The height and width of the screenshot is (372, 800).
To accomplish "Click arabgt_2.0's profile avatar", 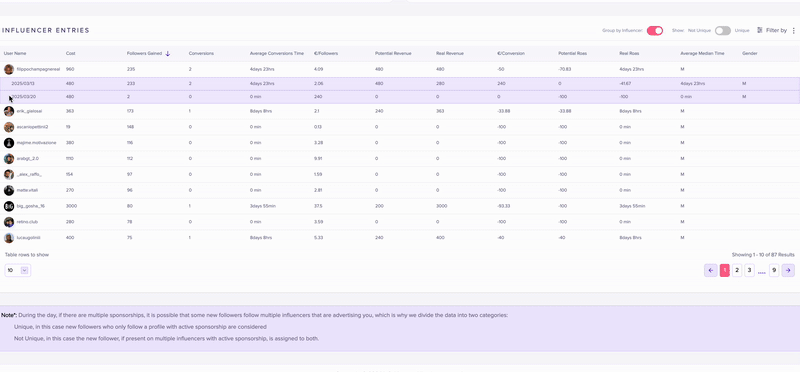I will [x=9, y=159].
